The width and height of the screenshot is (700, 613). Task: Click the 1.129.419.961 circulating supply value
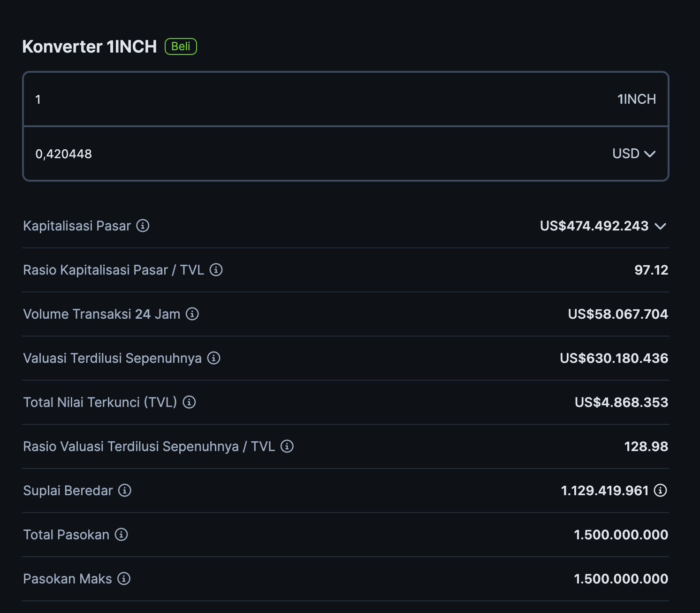tap(605, 490)
